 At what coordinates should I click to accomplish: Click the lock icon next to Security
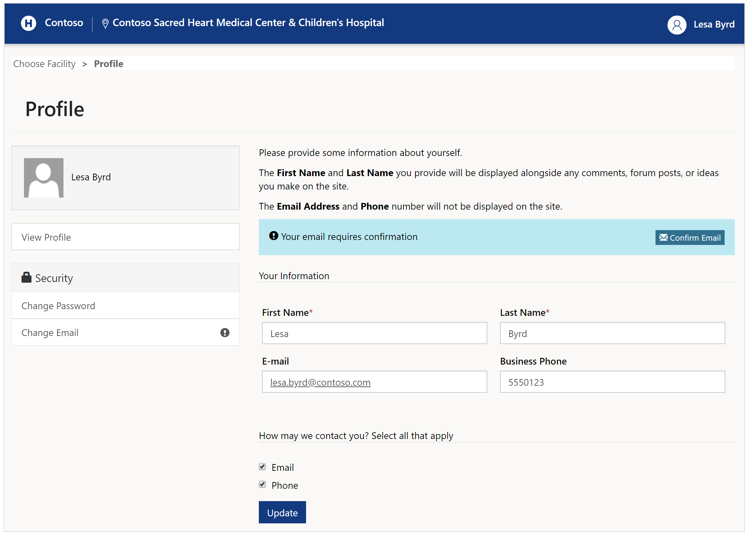27,277
